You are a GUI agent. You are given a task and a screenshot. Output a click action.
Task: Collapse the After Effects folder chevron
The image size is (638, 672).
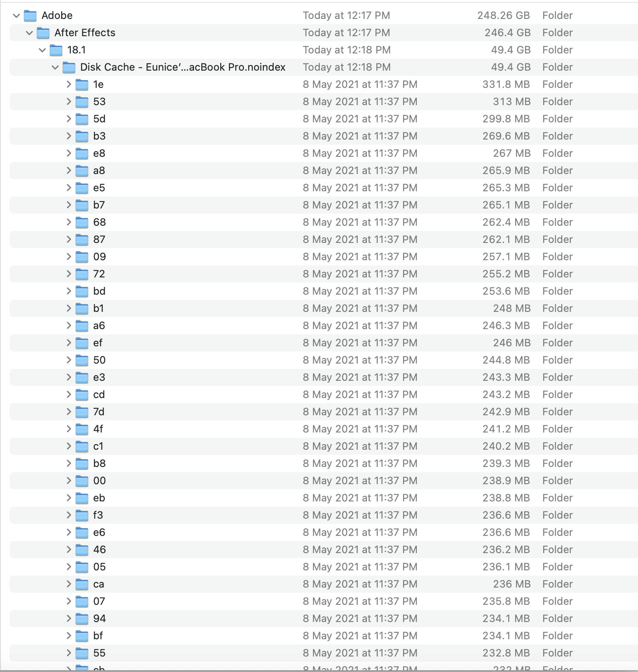(x=29, y=33)
